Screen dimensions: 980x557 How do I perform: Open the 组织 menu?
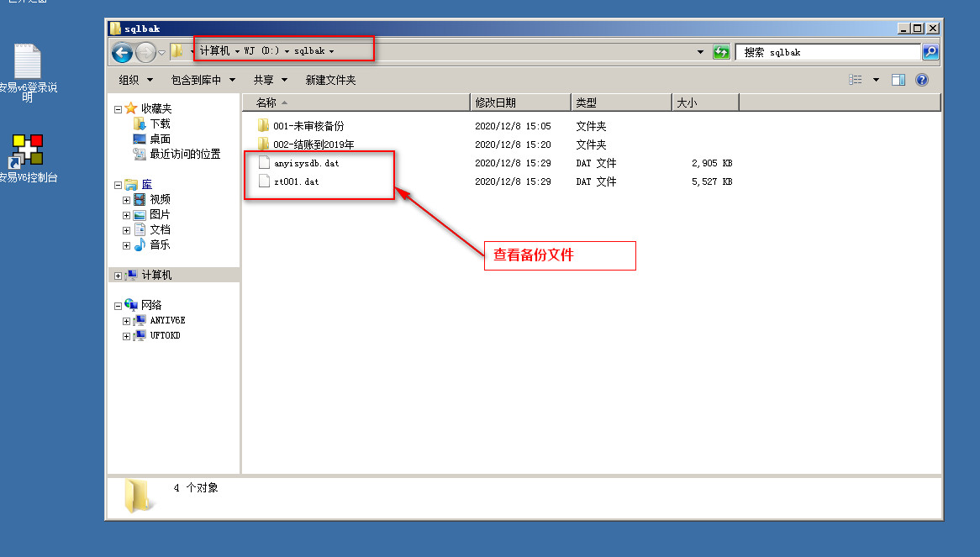pyautogui.click(x=135, y=80)
